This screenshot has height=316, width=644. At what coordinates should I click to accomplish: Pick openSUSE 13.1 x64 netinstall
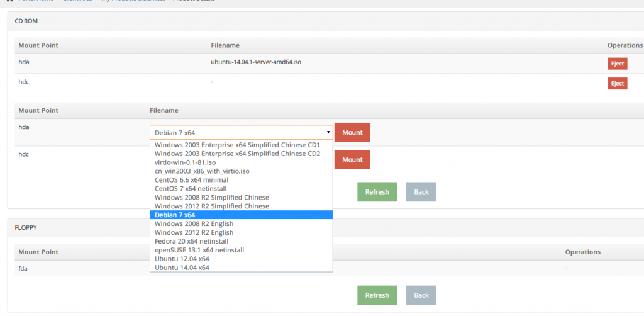click(241, 250)
